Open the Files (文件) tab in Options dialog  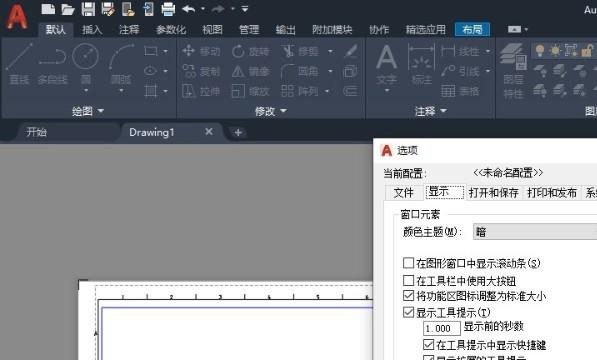tap(404, 193)
